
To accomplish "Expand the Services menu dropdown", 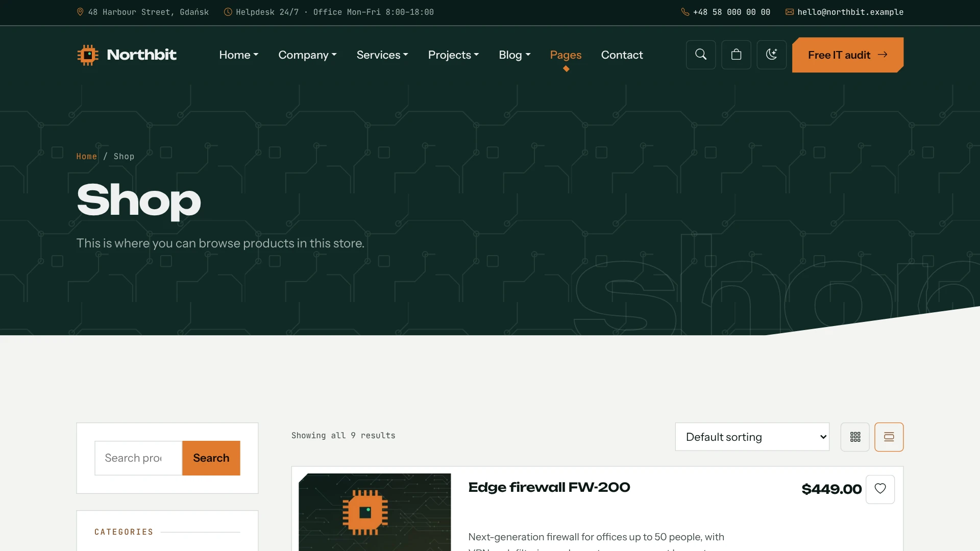I will pos(382,55).
